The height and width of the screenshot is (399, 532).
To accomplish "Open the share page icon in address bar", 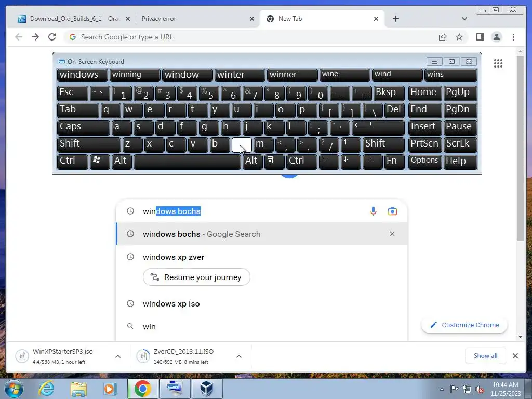I will click(443, 37).
